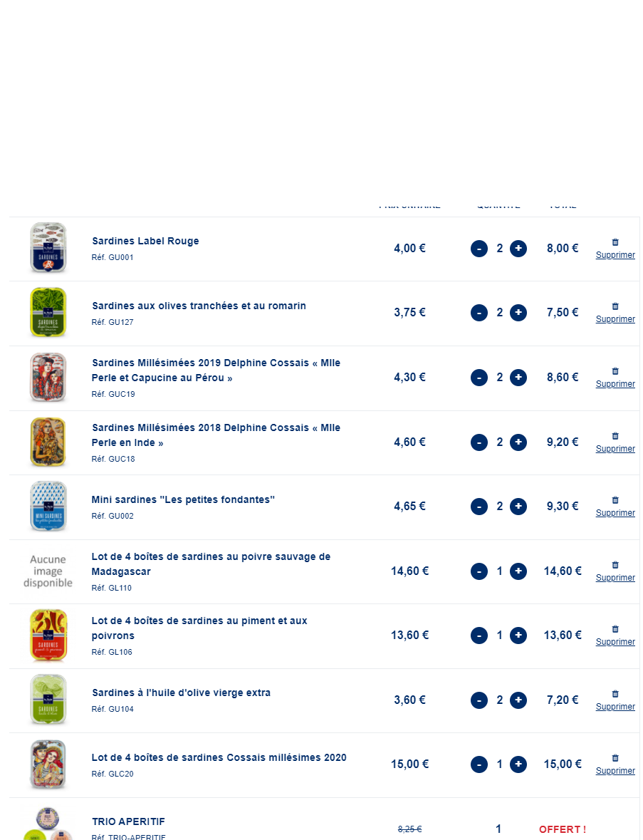Open Mini sardines "Les petites fondantes" product link
Viewport: 643px width, 840px height.
click(x=183, y=499)
